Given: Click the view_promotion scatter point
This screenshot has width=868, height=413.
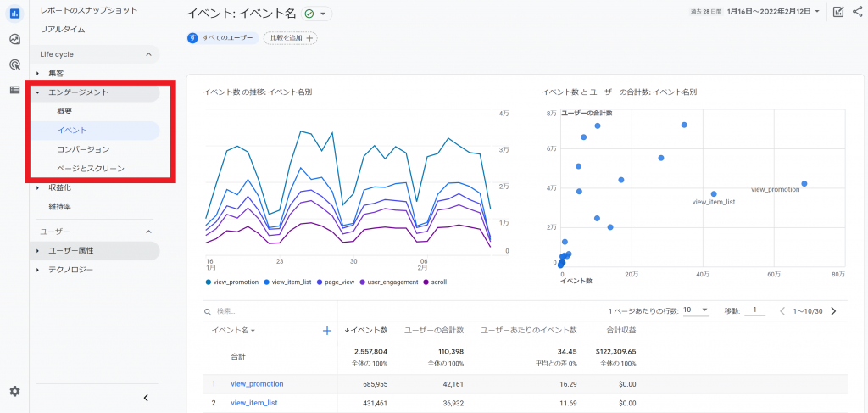Looking at the screenshot, I should [x=804, y=184].
